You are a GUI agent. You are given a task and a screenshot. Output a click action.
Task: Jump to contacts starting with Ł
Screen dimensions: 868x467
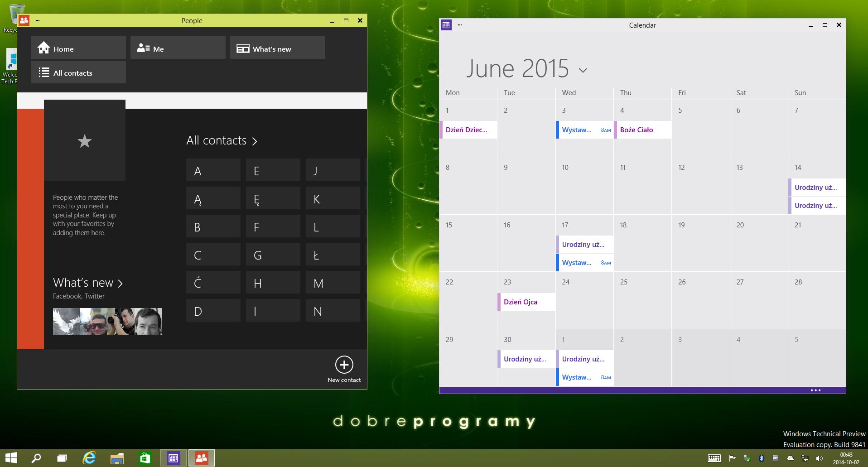click(333, 255)
